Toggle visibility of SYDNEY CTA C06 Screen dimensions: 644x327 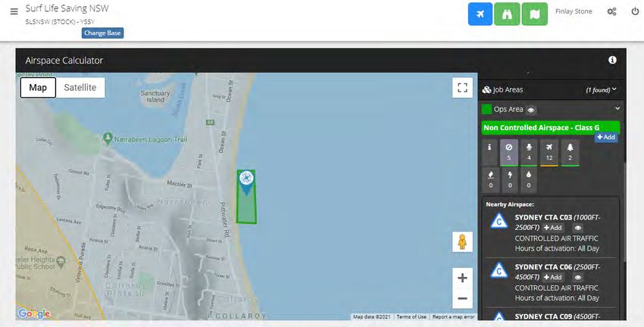577,277
